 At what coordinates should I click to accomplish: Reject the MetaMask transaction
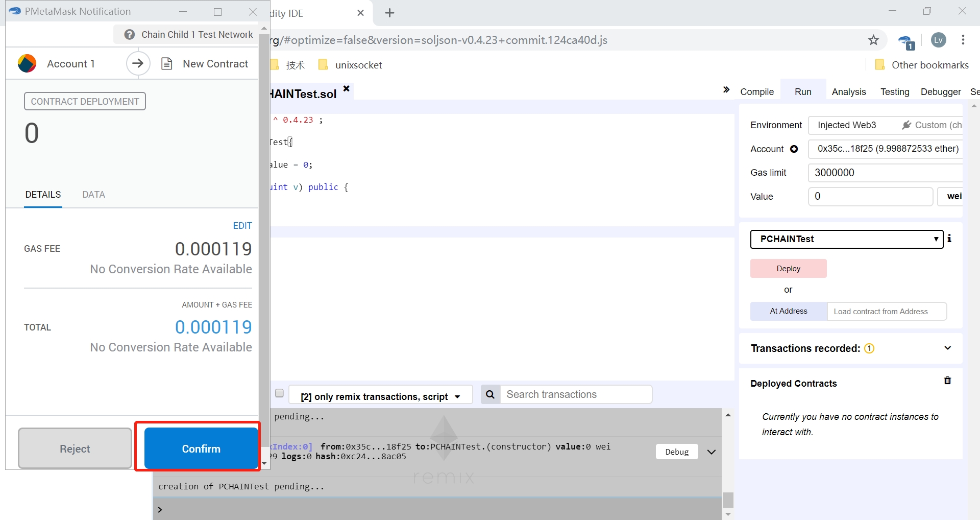[75, 448]
